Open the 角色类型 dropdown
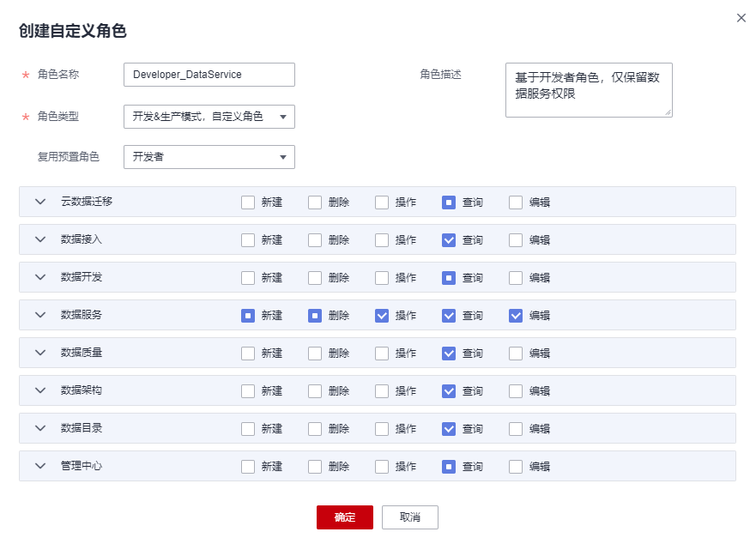 click(x=209, y=117)
